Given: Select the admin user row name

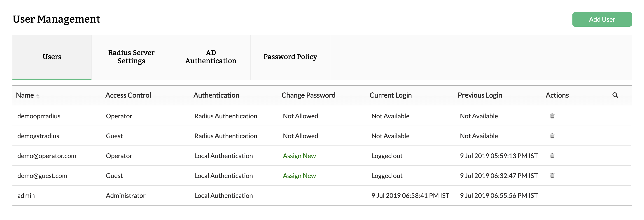Looking at the screenshot, I should click(x=26, y=196).
